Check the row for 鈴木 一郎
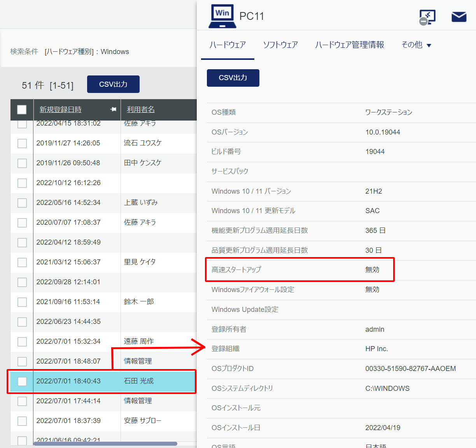 pyautogui.click(x=22, y=302)
